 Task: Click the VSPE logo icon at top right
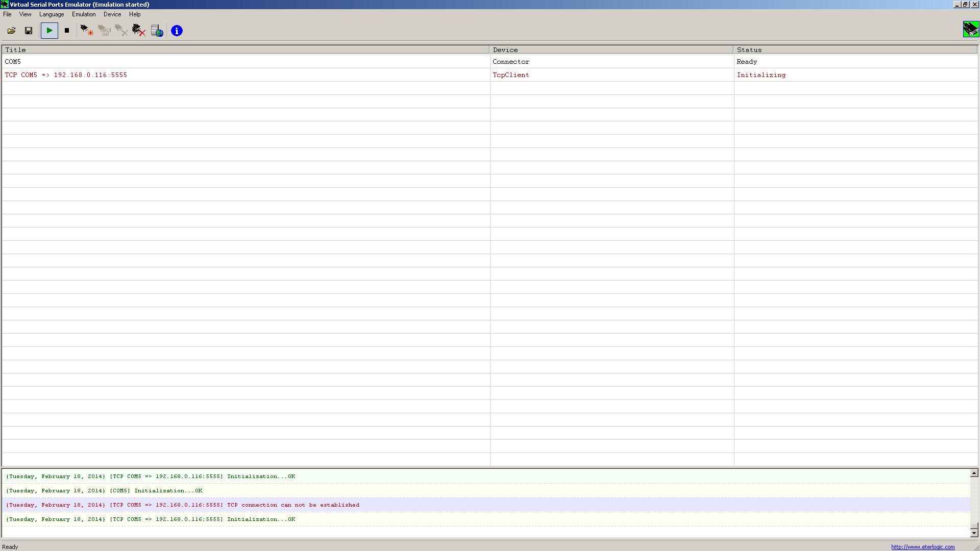pos(971,29)
